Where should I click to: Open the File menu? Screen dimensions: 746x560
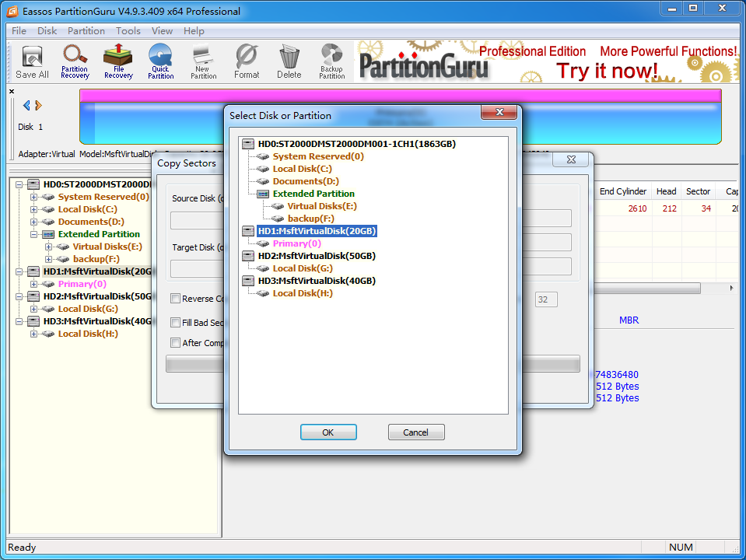click(19, 31)
